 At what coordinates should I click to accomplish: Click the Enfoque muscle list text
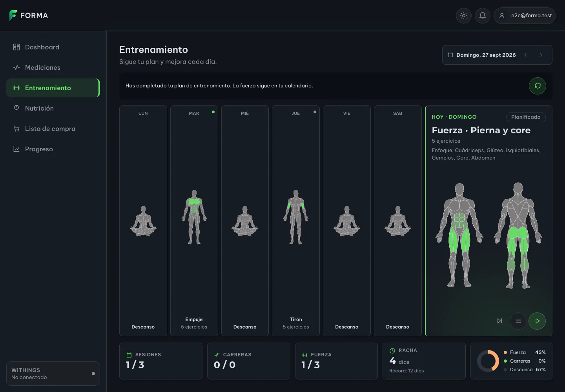tap(486, 154)
